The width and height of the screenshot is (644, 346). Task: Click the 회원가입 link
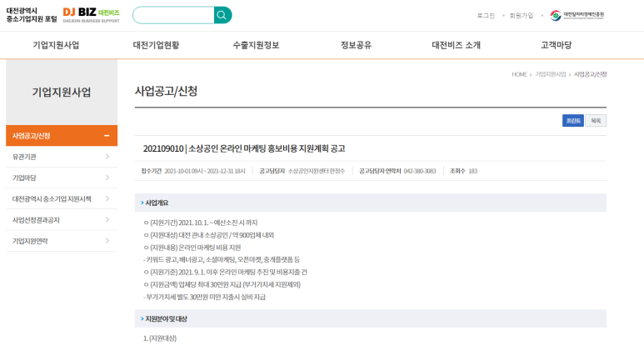(522, 16)
